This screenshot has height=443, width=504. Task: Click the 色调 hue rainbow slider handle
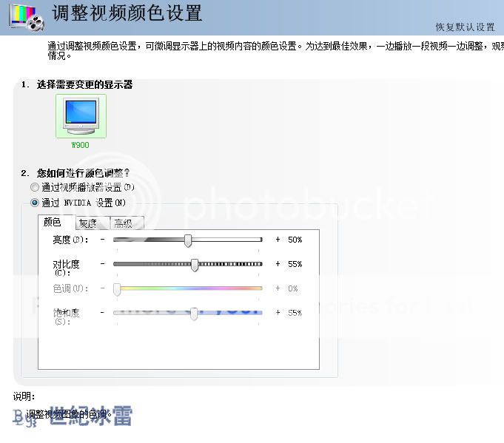pyautogui.click(x=117, y=288)
